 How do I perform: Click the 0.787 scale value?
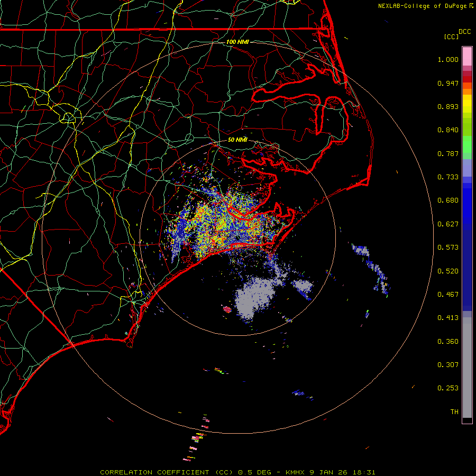click(x=448, y=153)
